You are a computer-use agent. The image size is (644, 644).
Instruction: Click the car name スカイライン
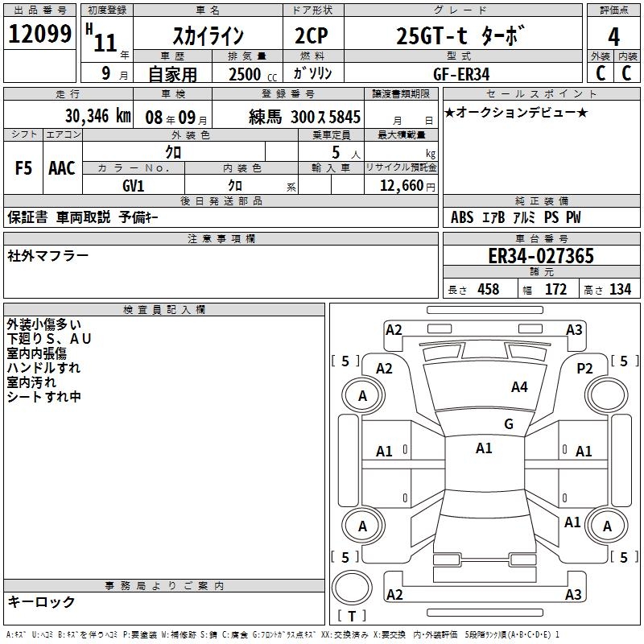(x=208, y=35)
